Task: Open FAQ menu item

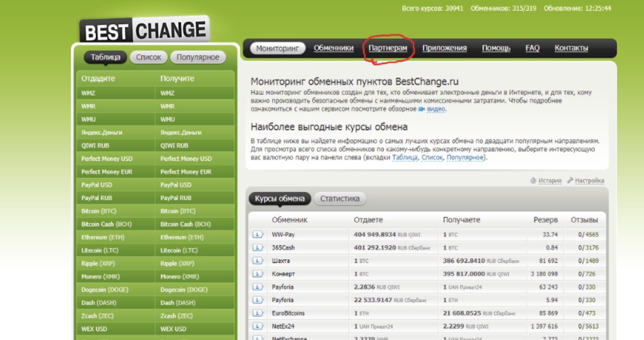Action: pyautogui.click(x=532, y=48)
